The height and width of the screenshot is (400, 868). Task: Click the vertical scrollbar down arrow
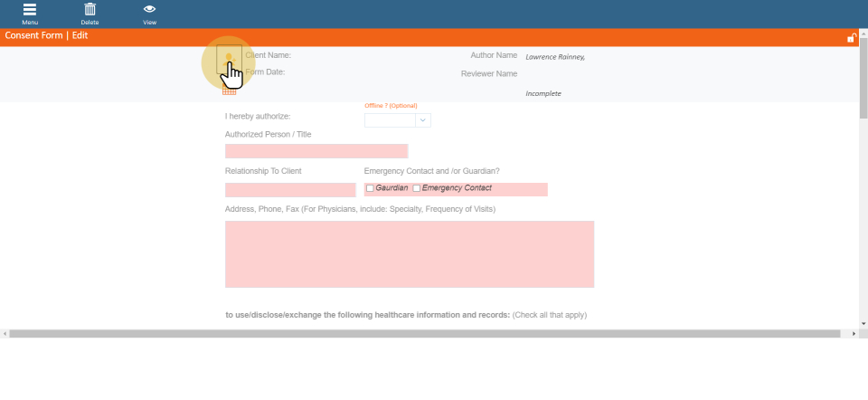pyautogui.click(x=863, y=323)
